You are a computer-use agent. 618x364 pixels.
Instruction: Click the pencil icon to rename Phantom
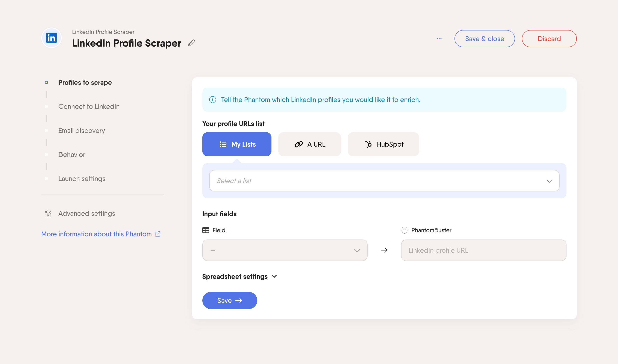191,43
